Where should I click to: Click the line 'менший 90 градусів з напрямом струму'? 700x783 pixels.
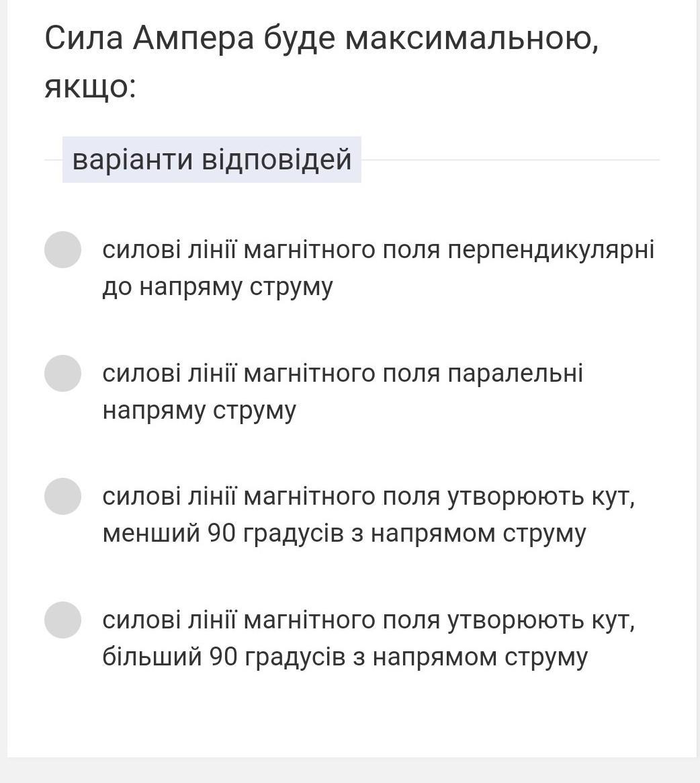point(344,534)
